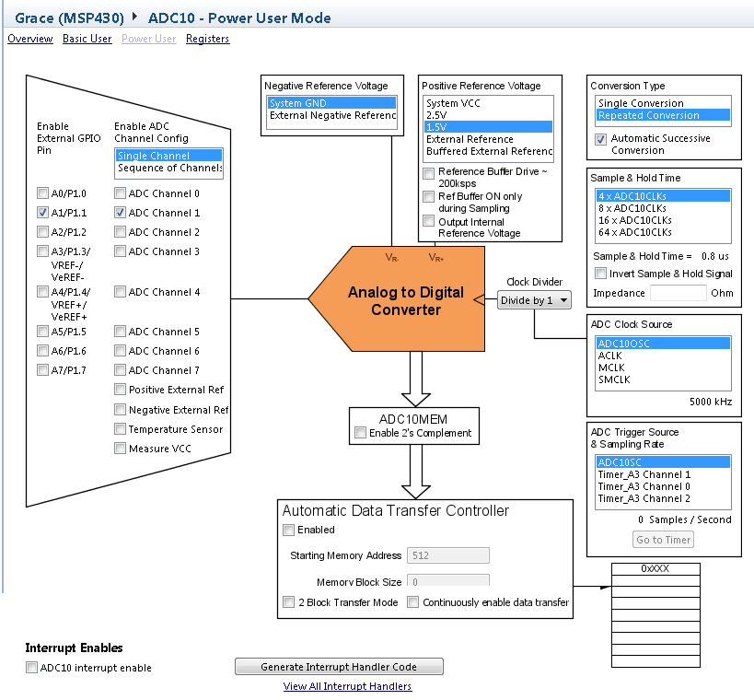Toggle the A0/P1.0 external GPIO pin
Viewport: 754px width, 700px height.
coord(41,193)
